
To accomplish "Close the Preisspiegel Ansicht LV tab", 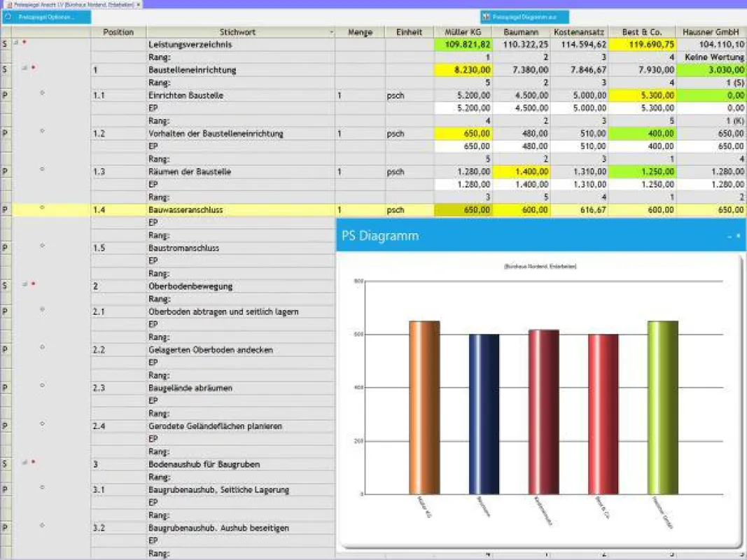I will tap(139, 4).
